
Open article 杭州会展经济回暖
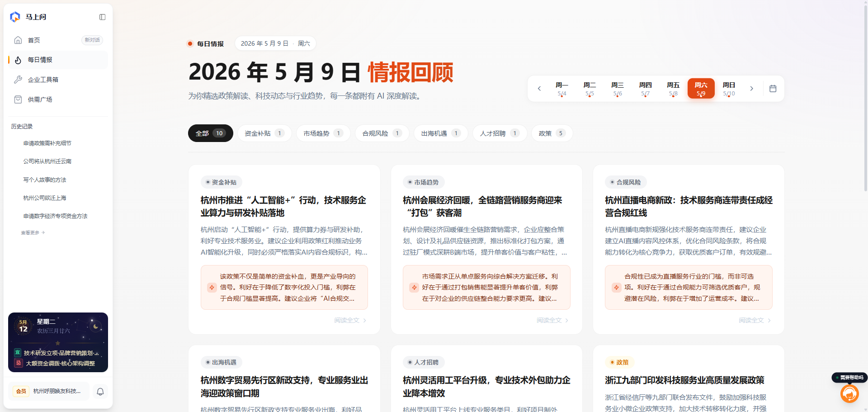coord(482,206)
